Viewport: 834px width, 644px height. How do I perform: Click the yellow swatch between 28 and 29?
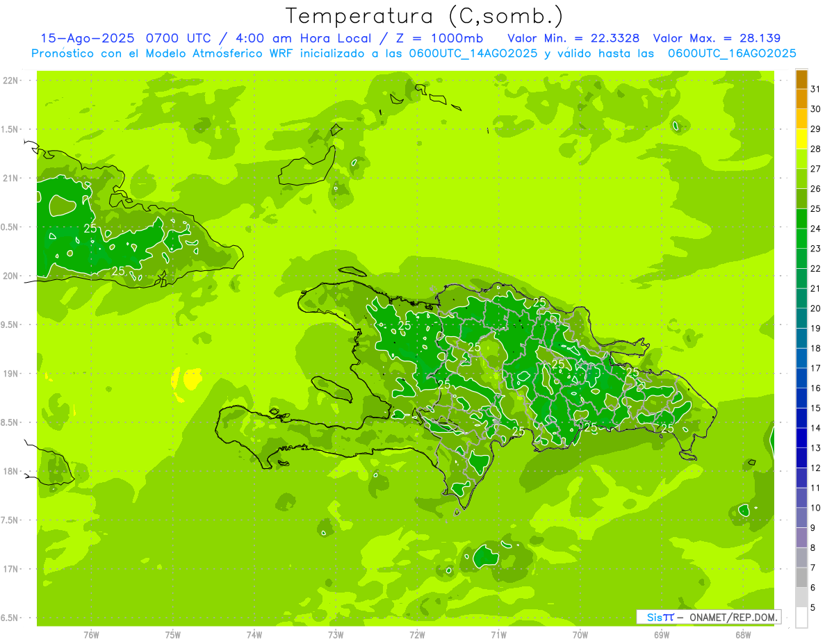801,139
